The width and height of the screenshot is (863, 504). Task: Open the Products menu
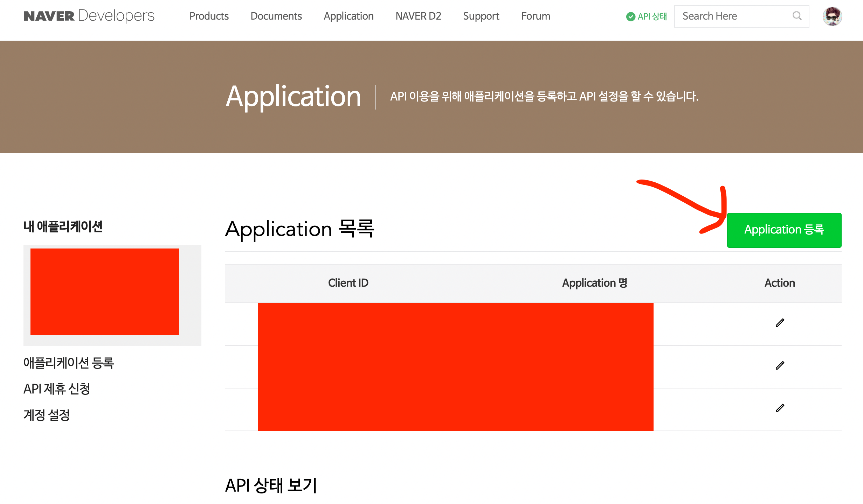point(209,16)
